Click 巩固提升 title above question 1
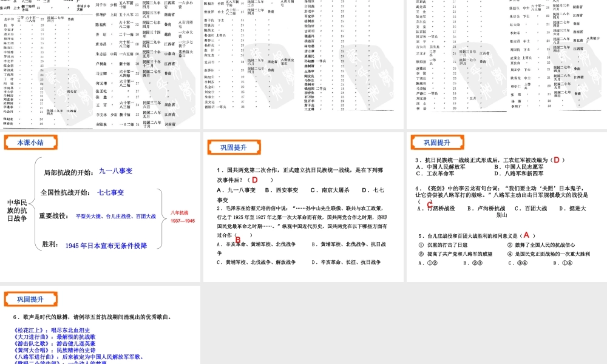This screenshot has height=364, width=607. (234, 147)
